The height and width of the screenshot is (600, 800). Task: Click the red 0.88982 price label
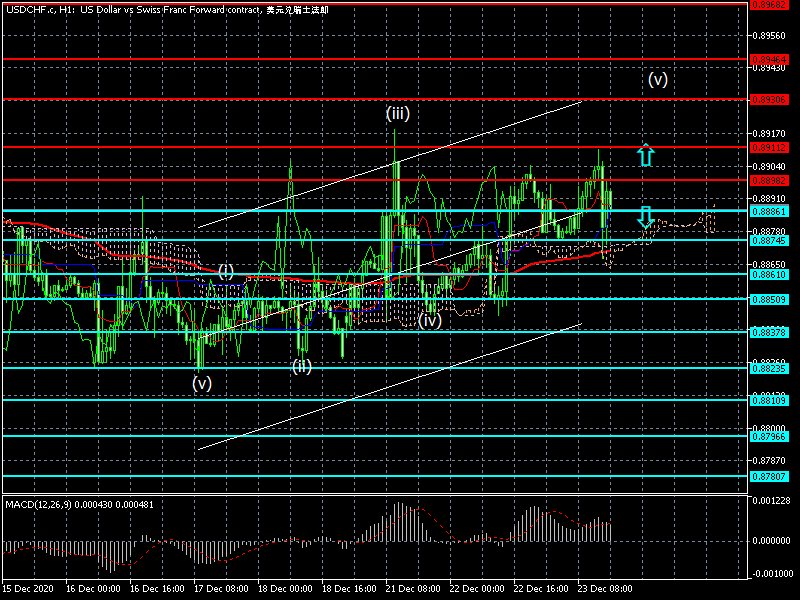coord(769,181)
